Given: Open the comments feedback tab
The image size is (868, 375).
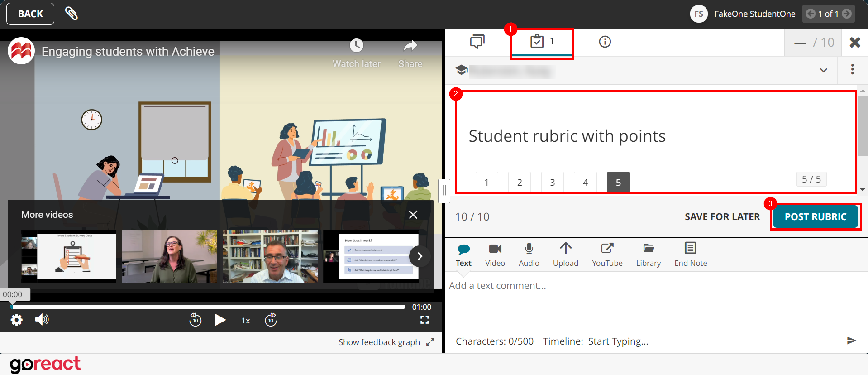Looking at the screenshot, I should click(x=477, y=42).
